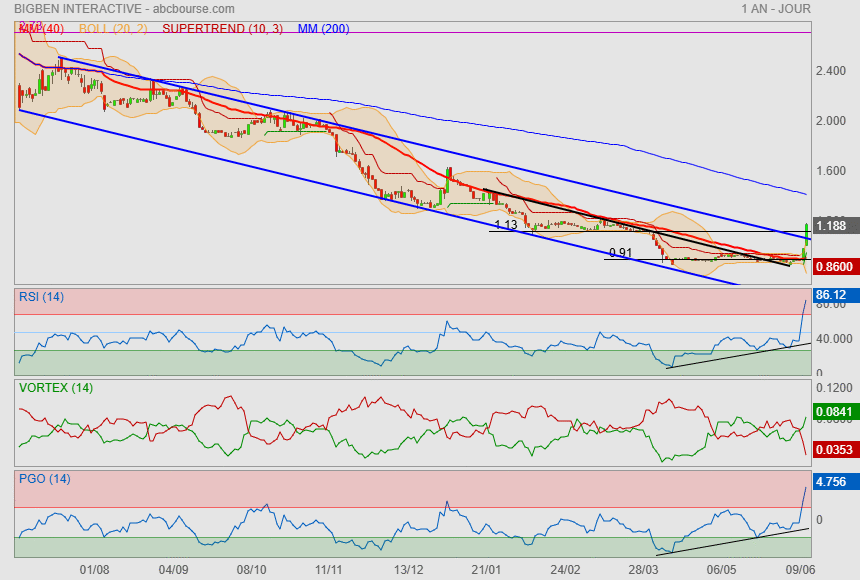
Task: Click the 13/12 date on the time axis
Action: point(409,568)
